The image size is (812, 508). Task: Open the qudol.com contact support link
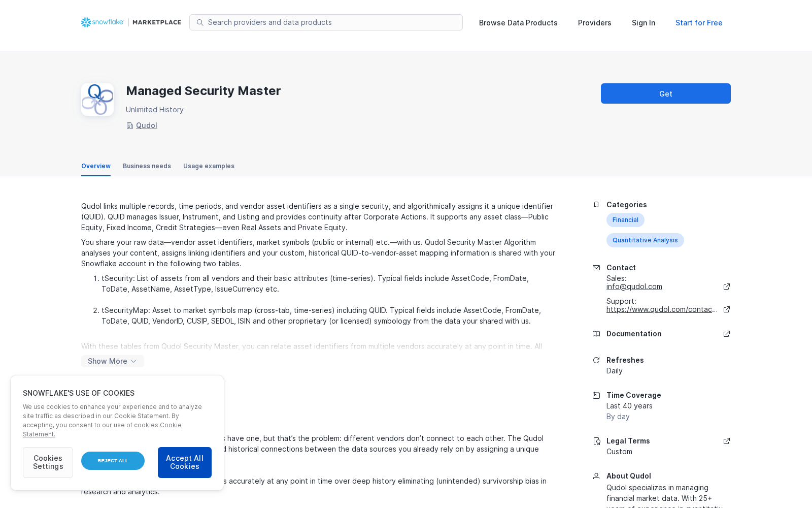[x=662, y=309]
